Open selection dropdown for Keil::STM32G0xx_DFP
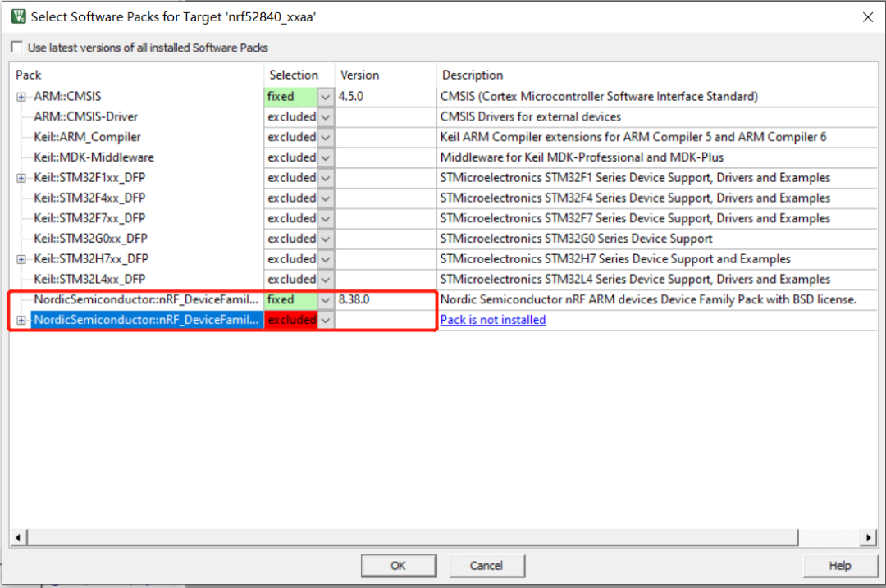The width and height of the screenshot is (886, 588). pyautogui.click(x=326, y=239)
